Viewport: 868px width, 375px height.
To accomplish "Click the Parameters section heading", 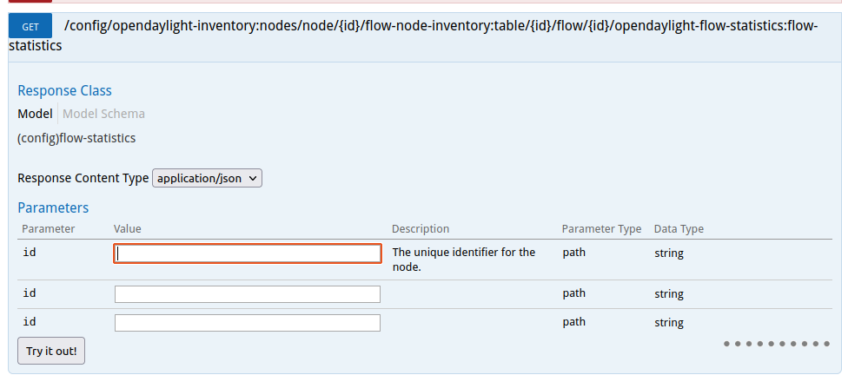I will tap(53, 208).
